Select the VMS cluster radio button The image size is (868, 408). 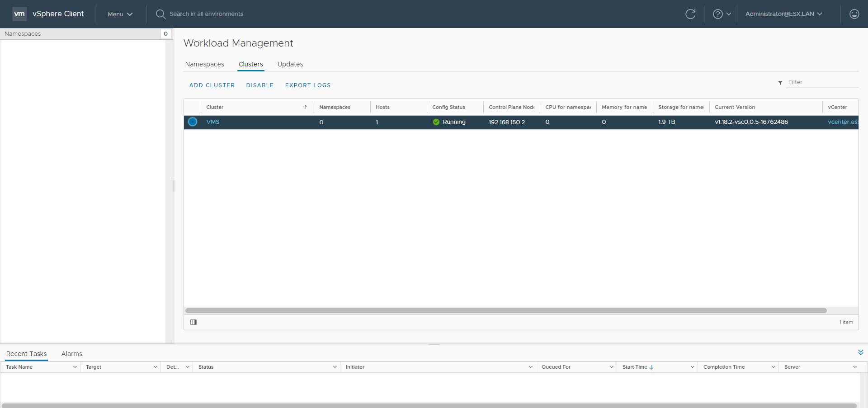point(193,122)
